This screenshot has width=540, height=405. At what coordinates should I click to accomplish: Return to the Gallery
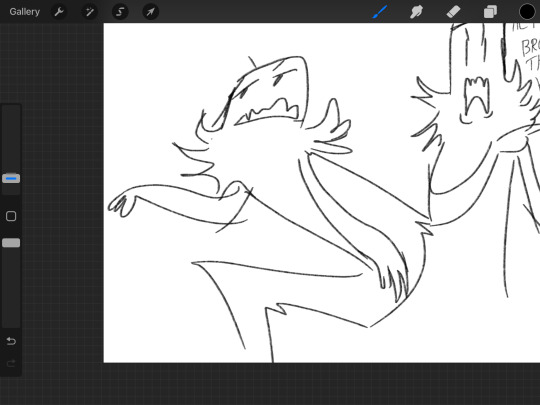(24, 12)
